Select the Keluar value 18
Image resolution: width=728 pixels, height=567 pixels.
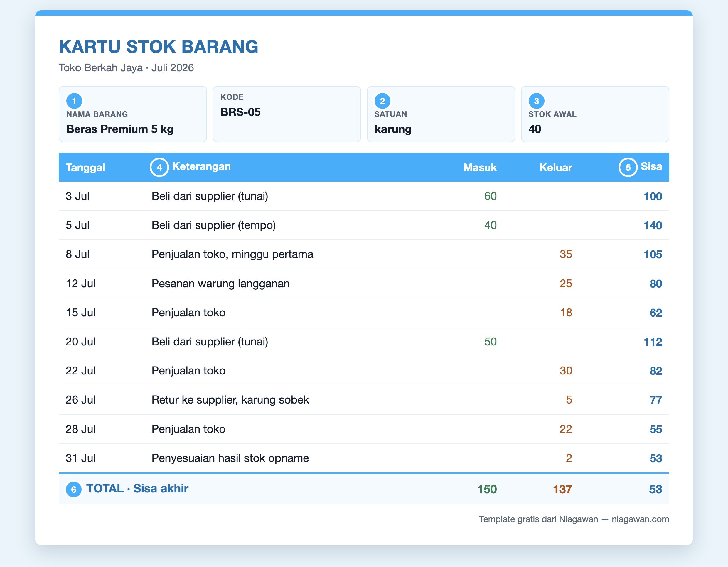[566, 312]
